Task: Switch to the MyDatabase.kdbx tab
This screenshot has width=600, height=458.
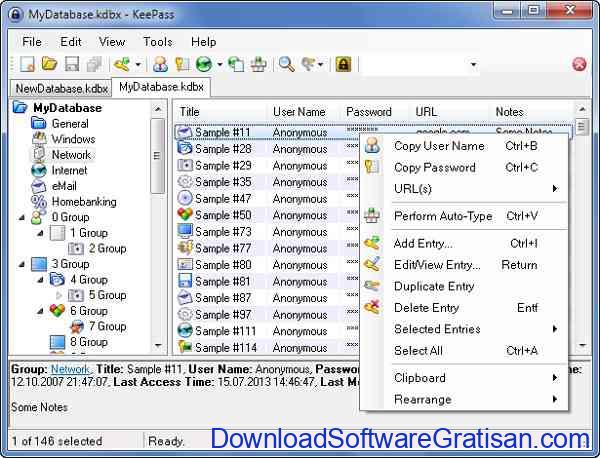Action: point(161,87)
